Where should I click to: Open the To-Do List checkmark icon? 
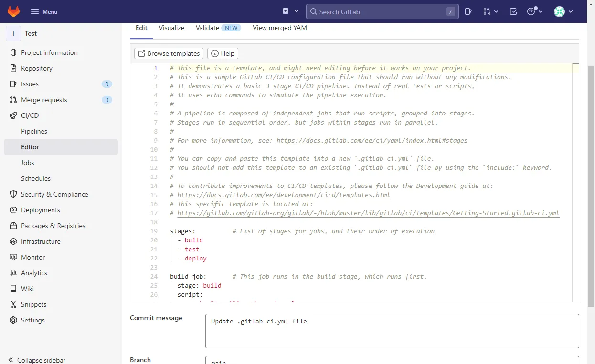point(513,11)
